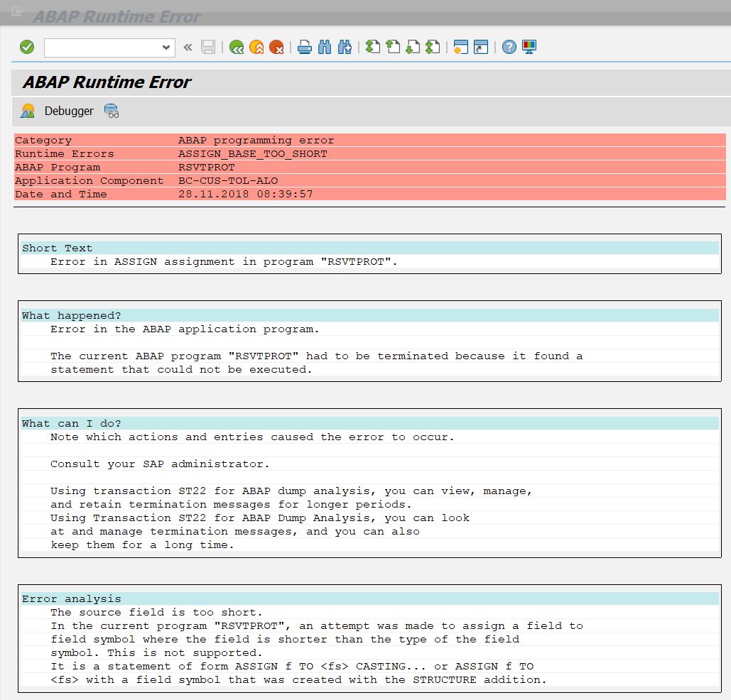The width and height of the screenshot is (731, 700).
Task: Go to next page icon
Action: [413, 47]
